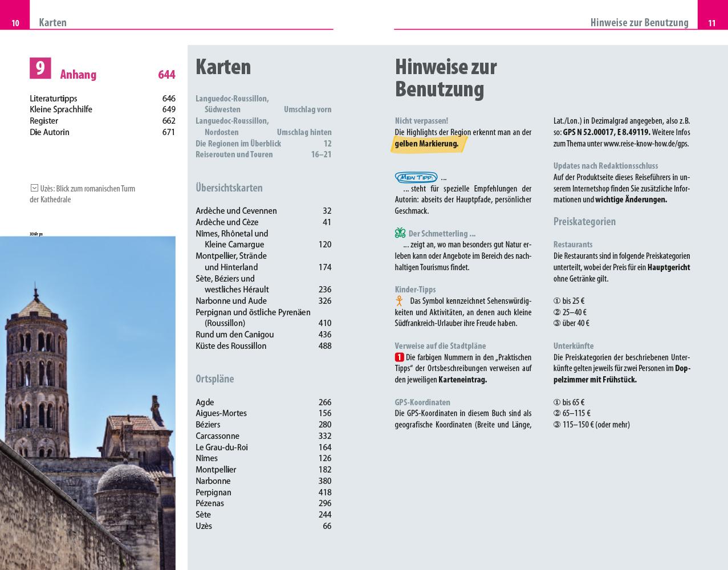The image size is (728, 570).
Task: Select price category ② 25–40 €
Action: [570, 312]
